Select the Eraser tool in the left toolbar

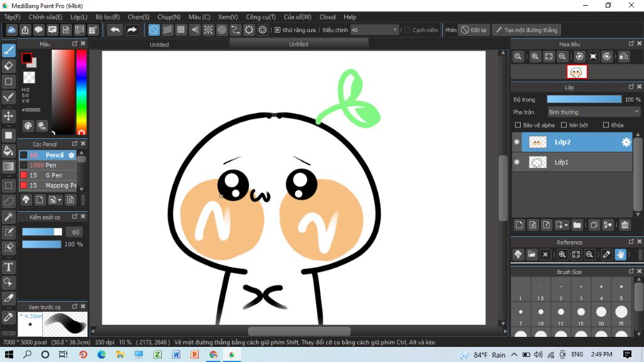point(9,66)
